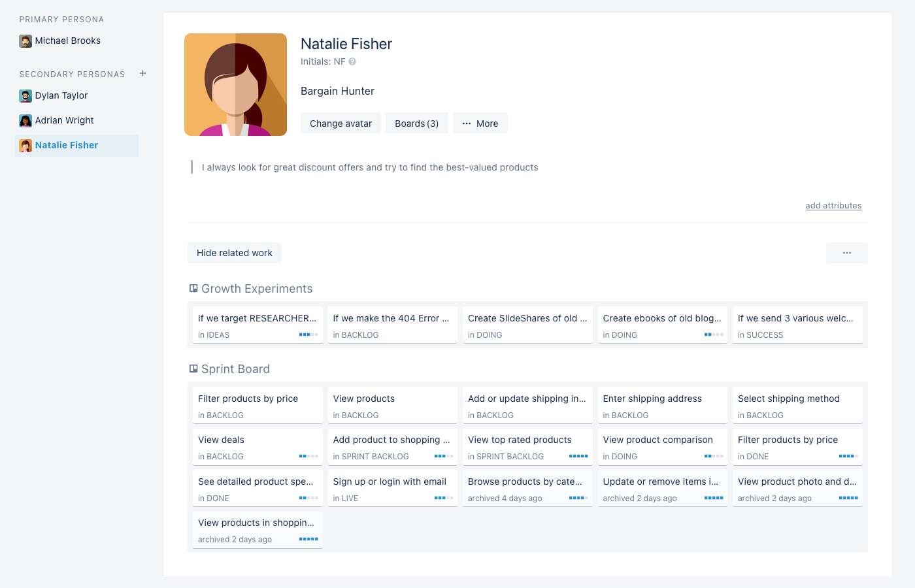
Task: Open card 'Create SlideShares of old ...'
Action: coord(527,325)
